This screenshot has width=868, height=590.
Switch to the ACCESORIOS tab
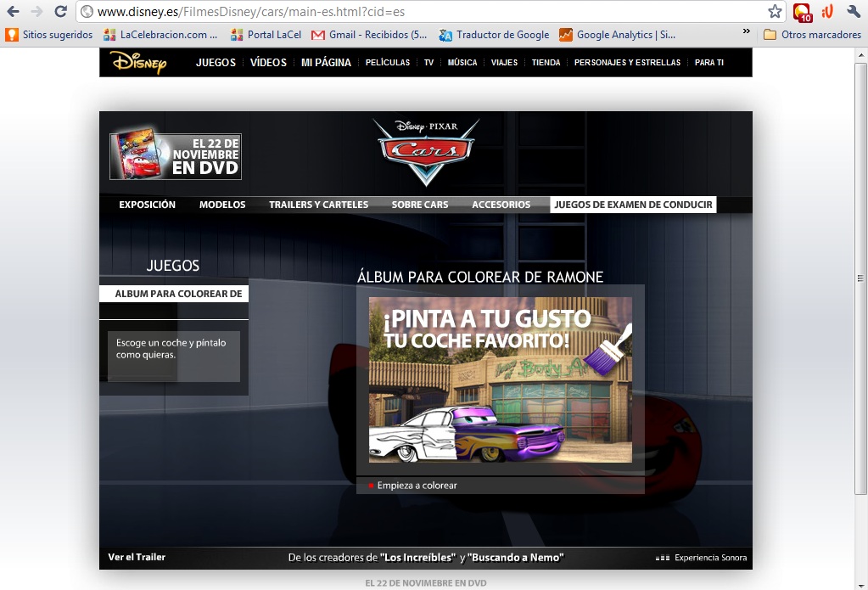pyautogui.click(x=501, y=205)
